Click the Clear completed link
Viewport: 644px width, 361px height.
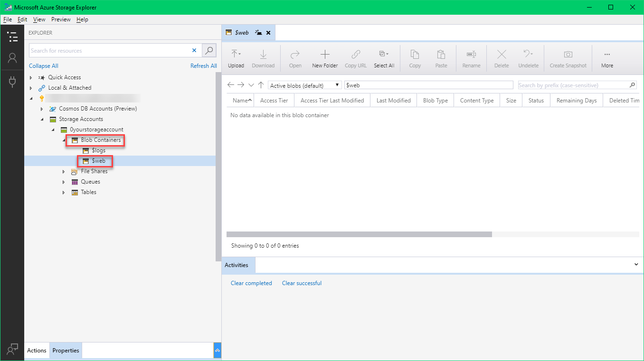pos(251,283)
